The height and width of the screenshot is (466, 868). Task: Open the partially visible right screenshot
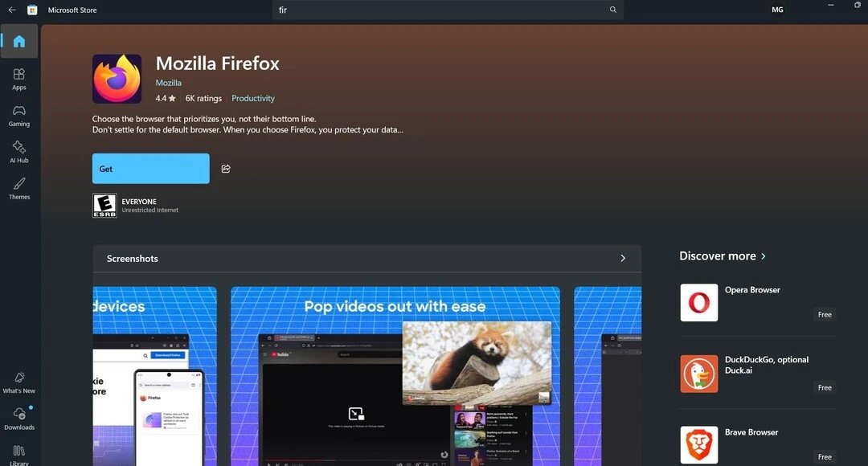(x=608, y=376)
